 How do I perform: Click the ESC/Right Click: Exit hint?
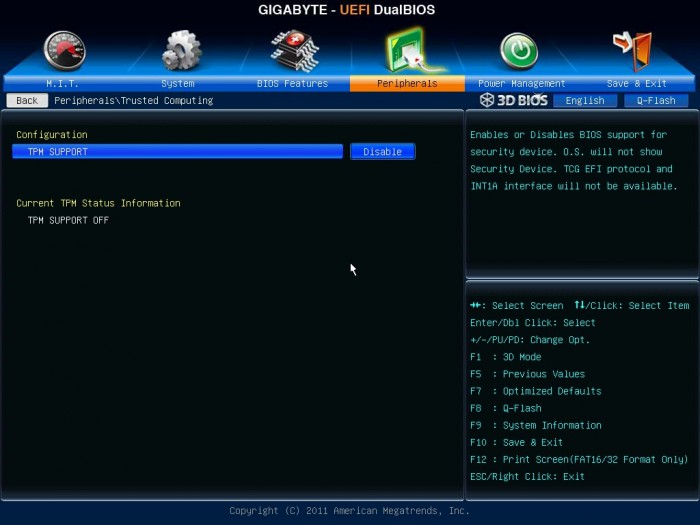(x=527, y=476)
